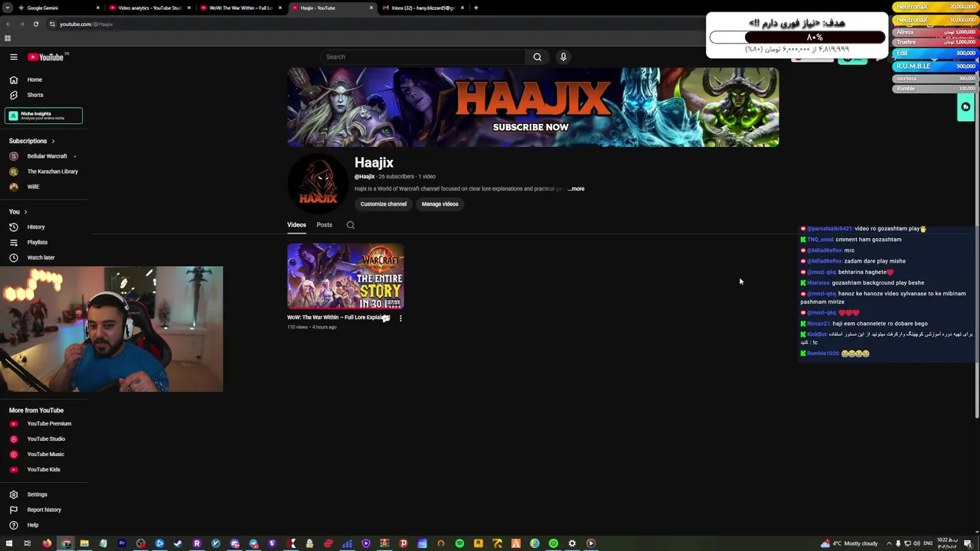This screenshot has width=980, height=551.
Task: Open the apps grid in bookmarks bar
Action: (x=8, y=38)
